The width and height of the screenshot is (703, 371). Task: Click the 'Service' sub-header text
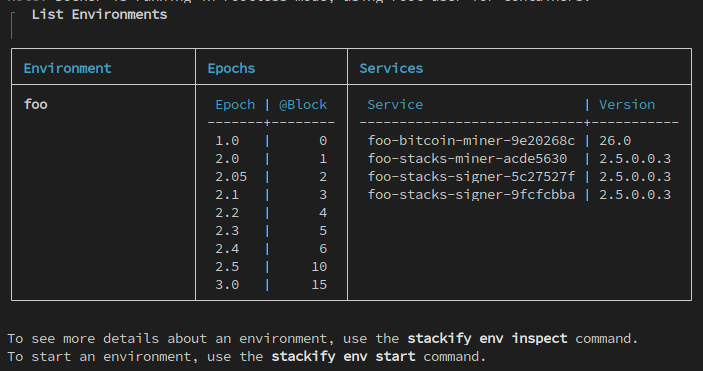(x=395, y=105)
